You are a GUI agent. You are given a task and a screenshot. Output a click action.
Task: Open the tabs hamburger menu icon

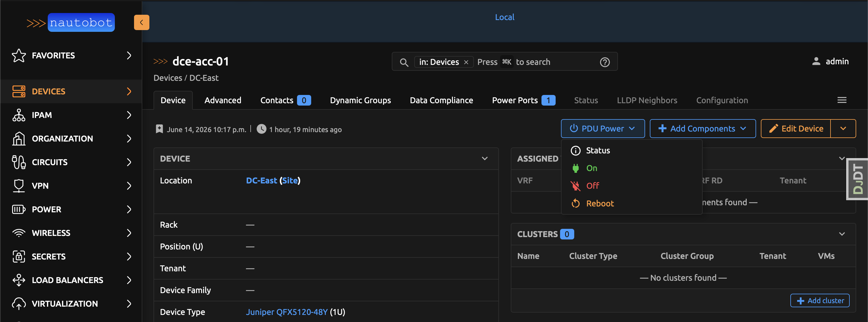coord(842,100)
